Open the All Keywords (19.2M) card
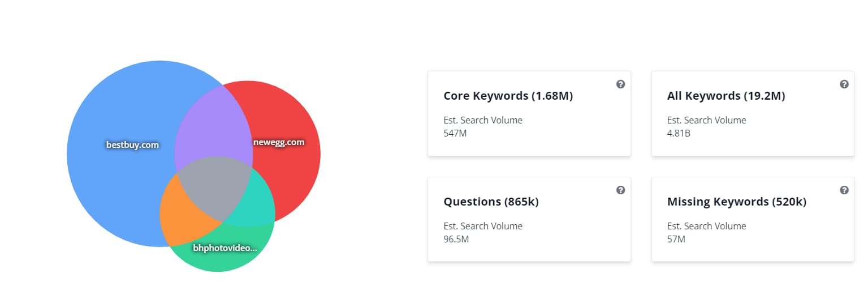 point(753,113)
